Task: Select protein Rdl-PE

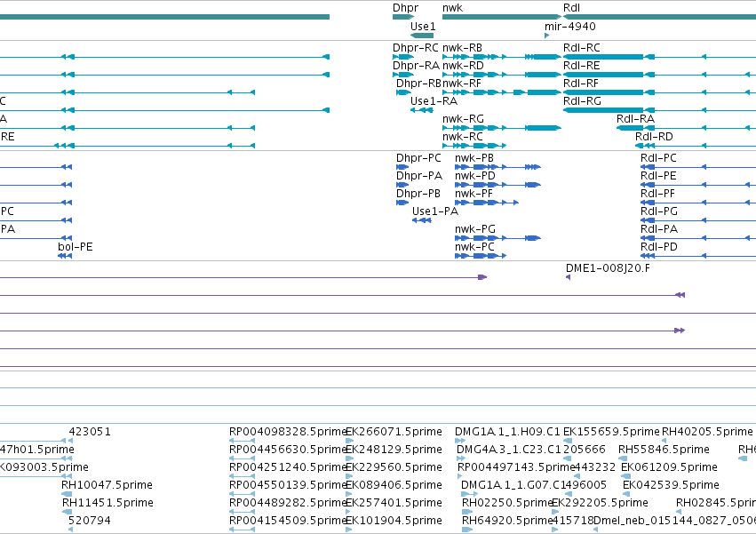Action: (x=698, y=185)
